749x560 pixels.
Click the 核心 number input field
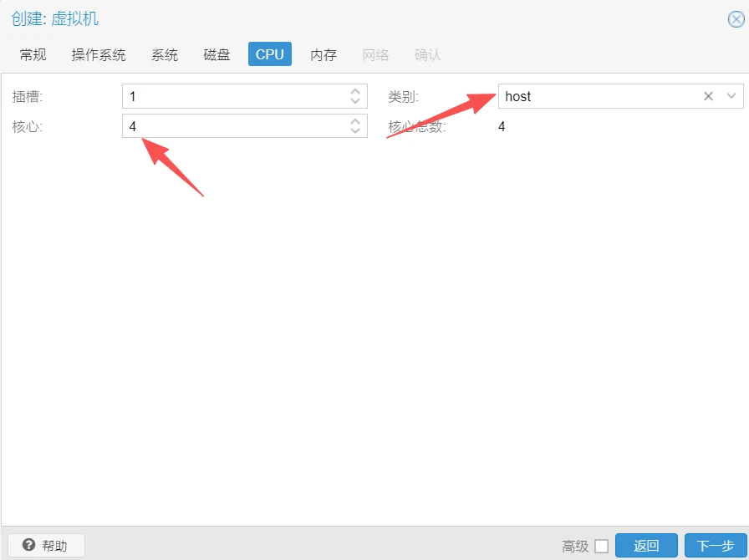(x=234, y=126)
